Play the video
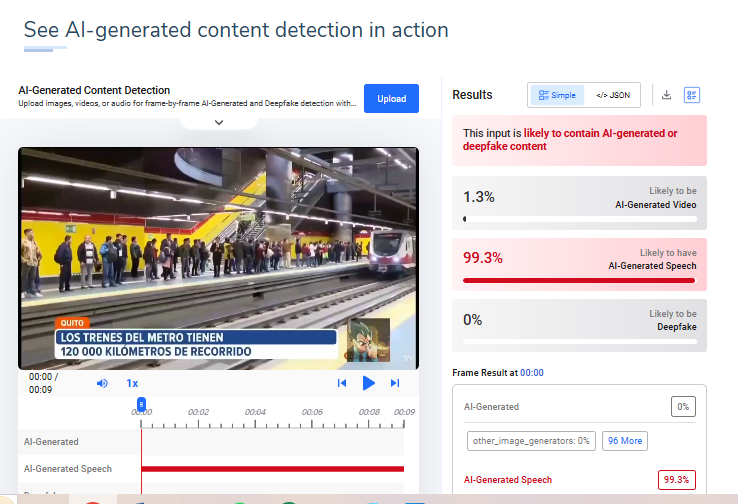Viewport: 738px width, 504px height. (x=368, y=383)
